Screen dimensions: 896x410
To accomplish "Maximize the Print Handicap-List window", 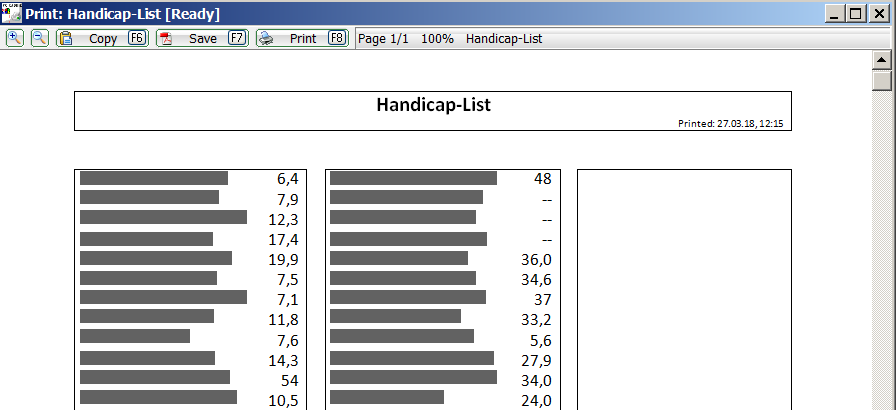I will [x=856, y=14].
